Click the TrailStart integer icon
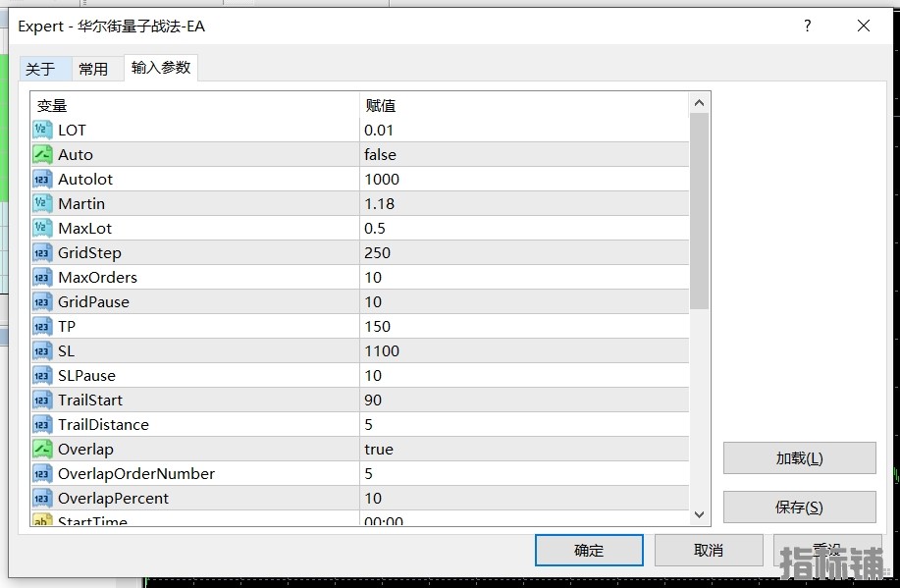Viewport: 900px width, 588px height. pyautogui.click(x=42, y=401)
